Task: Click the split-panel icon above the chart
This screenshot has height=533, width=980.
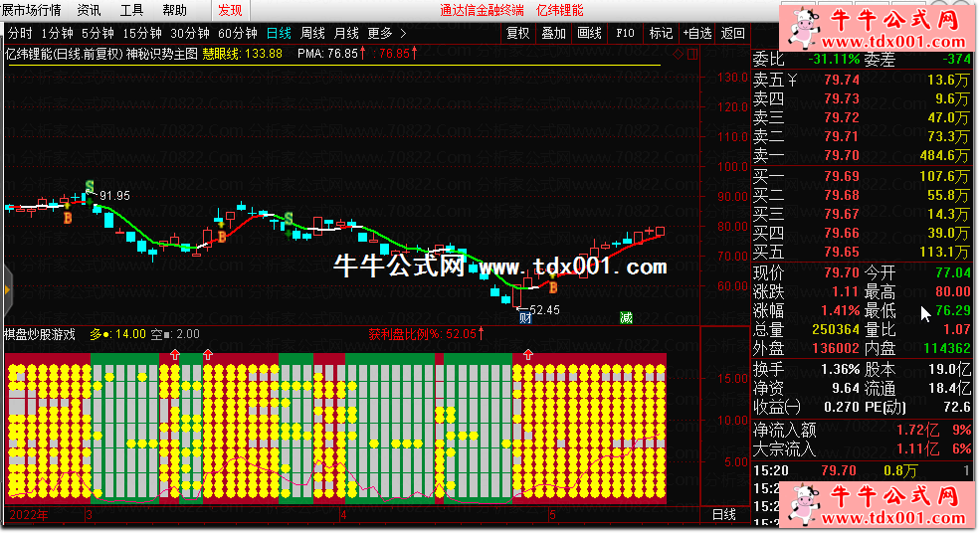Action: 692,55
